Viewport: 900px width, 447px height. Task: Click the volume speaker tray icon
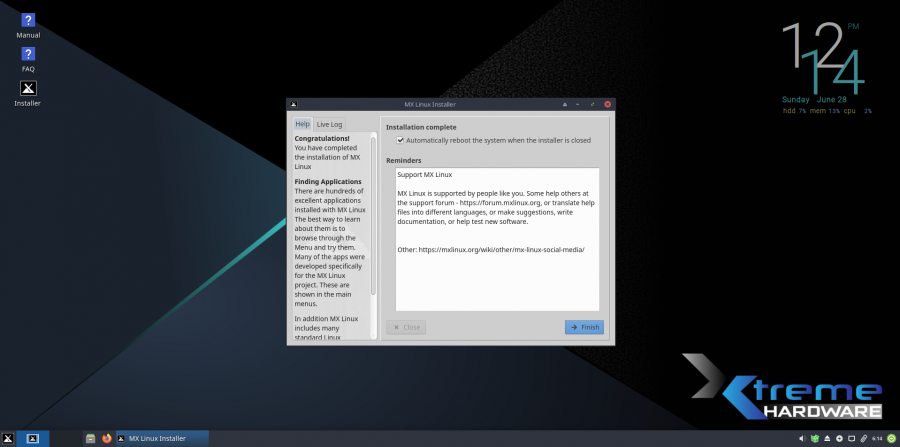[803, 438]
